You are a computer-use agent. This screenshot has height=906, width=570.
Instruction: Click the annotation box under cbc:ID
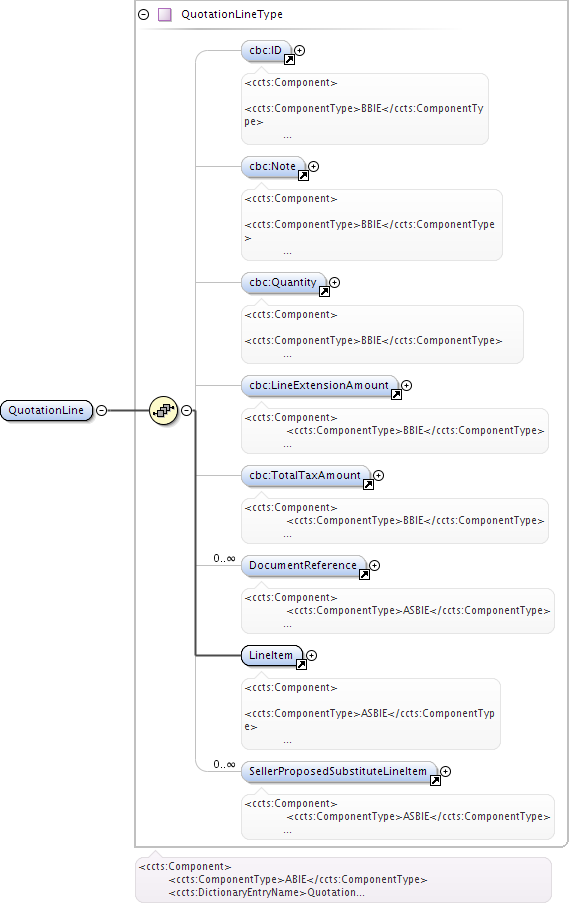pyautogui.click(x=365, y=109)
